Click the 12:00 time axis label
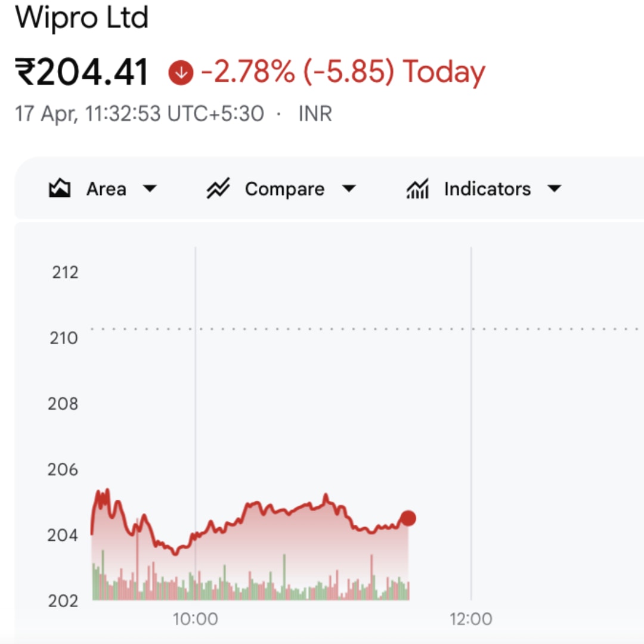This screenshot has height=644, width=644. [471, 619]
